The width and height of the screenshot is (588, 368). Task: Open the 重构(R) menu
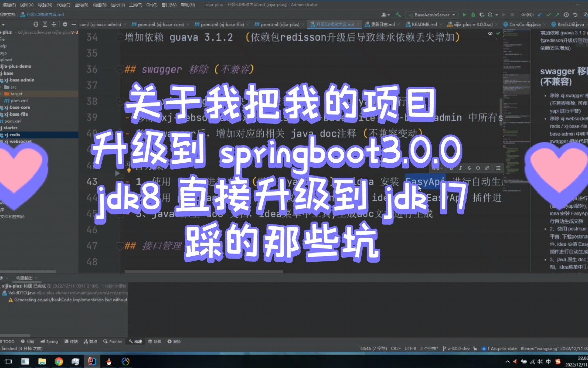click(x=81, y=5)
